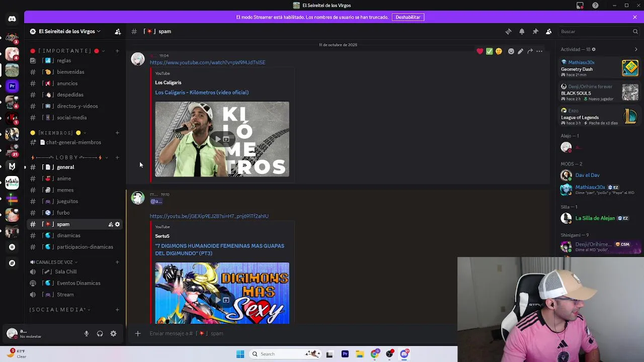Click Add a Server plus icon
This screenshot has width=644, height=362.
pyautogui.click(x=12, y=247)
